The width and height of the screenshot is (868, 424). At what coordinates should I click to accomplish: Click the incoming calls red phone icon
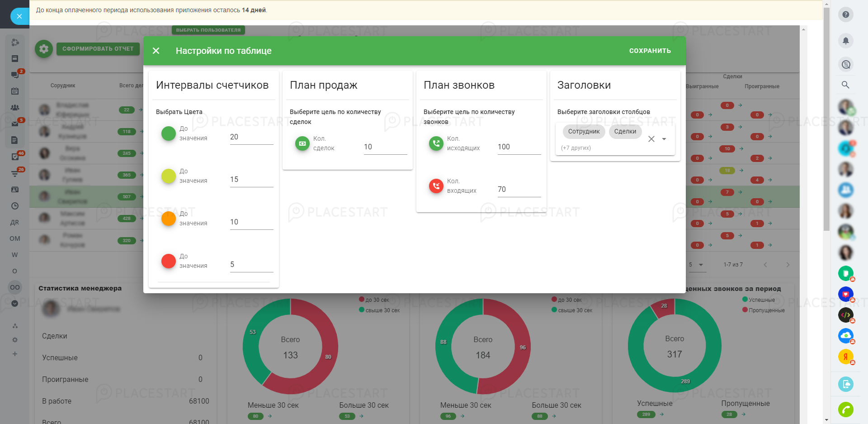click(x=436, y=186)
